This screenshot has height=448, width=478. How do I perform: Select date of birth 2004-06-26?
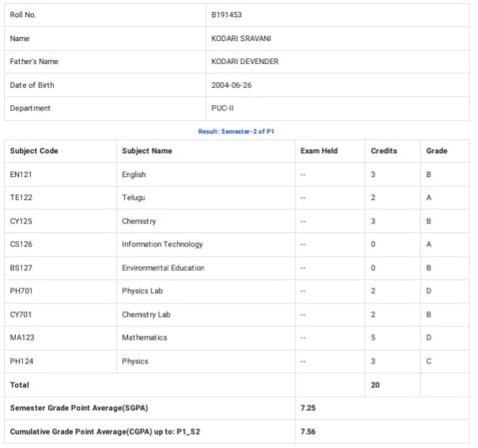pos(231,85)
